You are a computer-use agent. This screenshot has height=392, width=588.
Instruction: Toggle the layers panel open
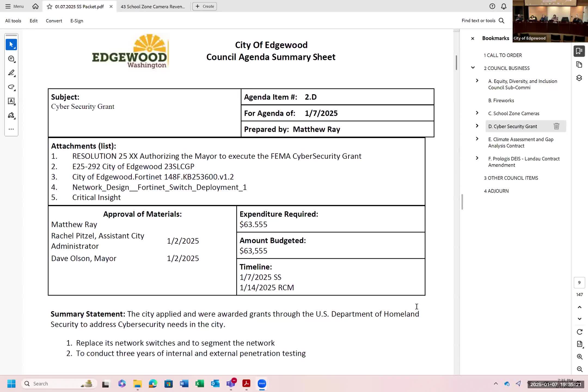[579, 78]
